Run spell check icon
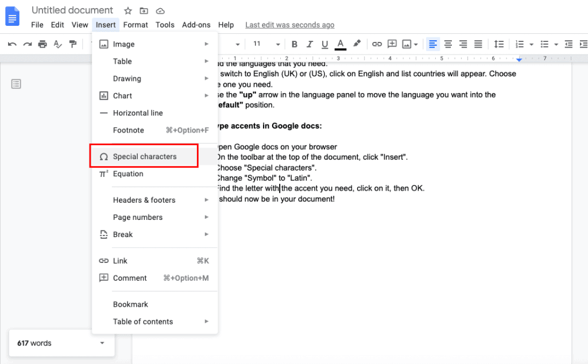 click(58, 44)
